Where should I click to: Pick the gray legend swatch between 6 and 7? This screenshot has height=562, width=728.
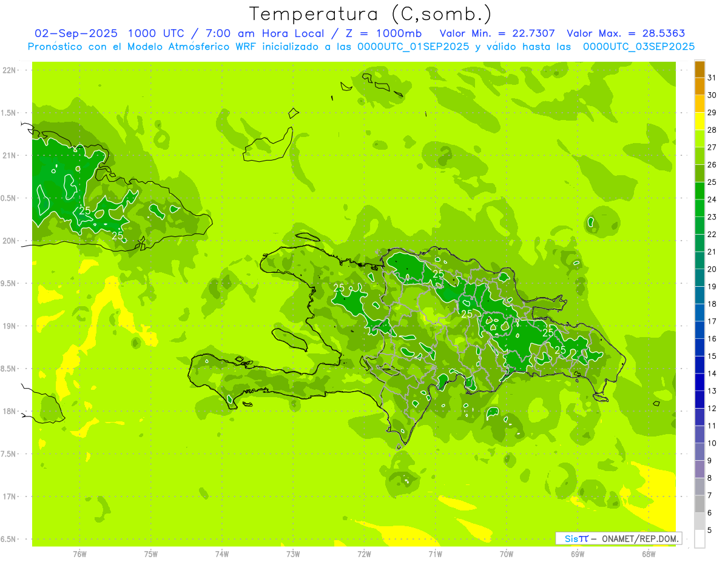(x=699, y=504)
